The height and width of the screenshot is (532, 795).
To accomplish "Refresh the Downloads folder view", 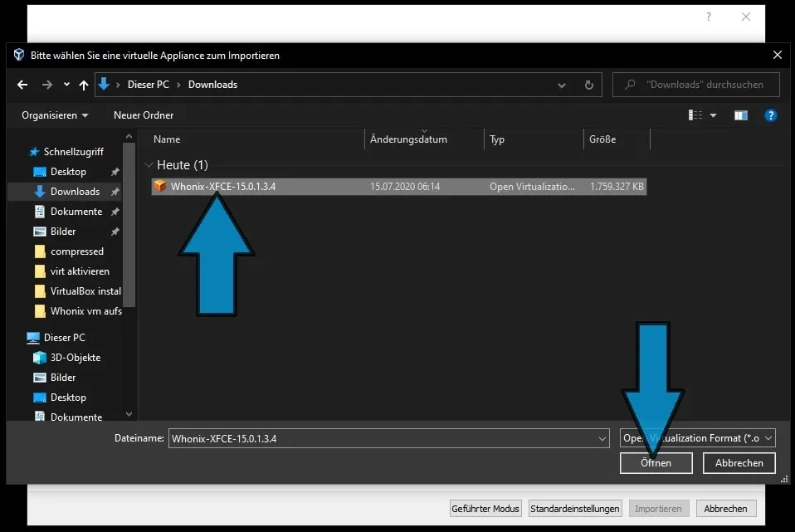I will point(588,85).
